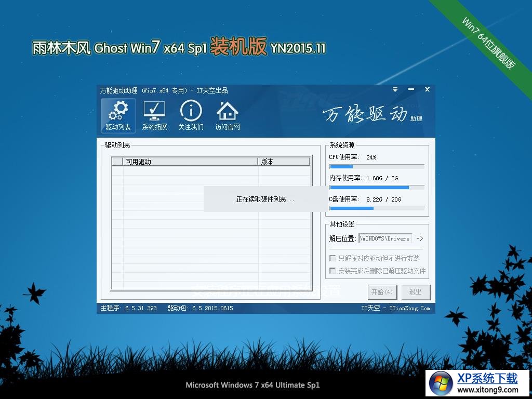
Task: Click the 内存使用率 1.68G / 2G value
Action: (x=382, y=178)
